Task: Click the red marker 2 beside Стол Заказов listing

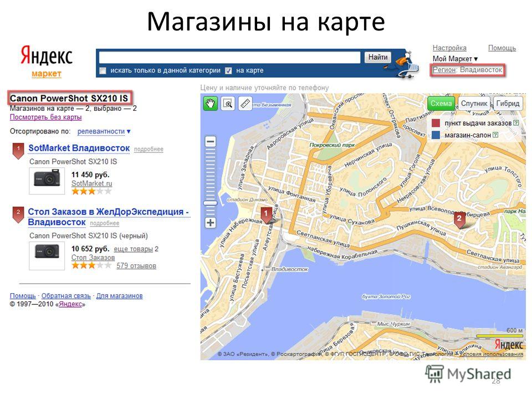Action: pos(18,214)
